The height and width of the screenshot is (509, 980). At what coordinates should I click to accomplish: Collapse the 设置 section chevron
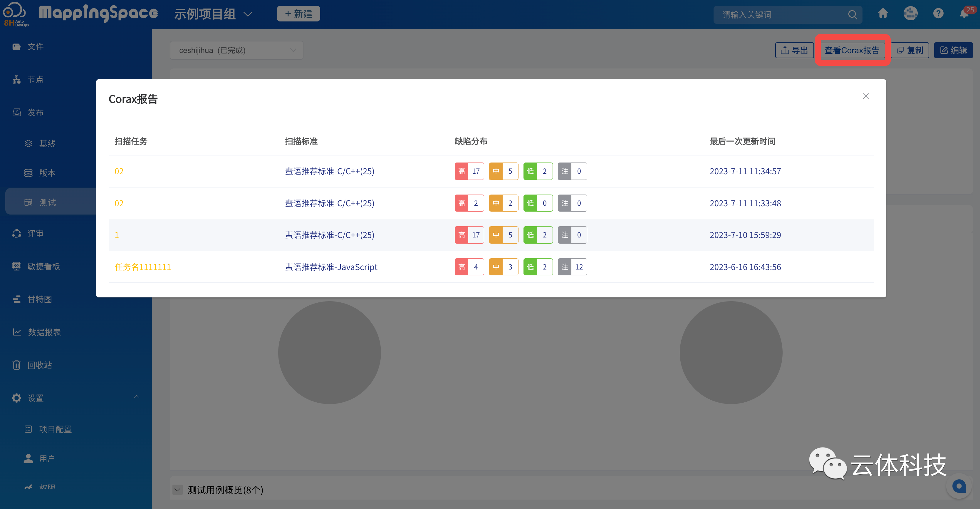[x=137, y=397]
